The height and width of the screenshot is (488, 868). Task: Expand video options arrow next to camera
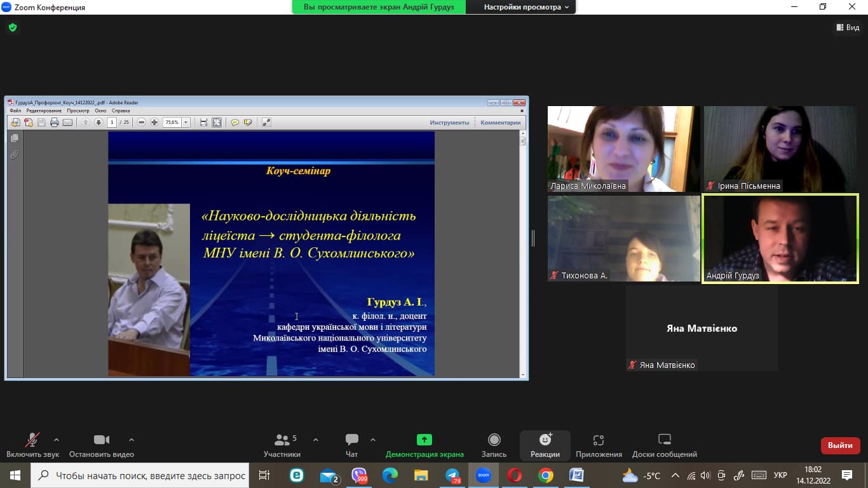coord(132,439)
